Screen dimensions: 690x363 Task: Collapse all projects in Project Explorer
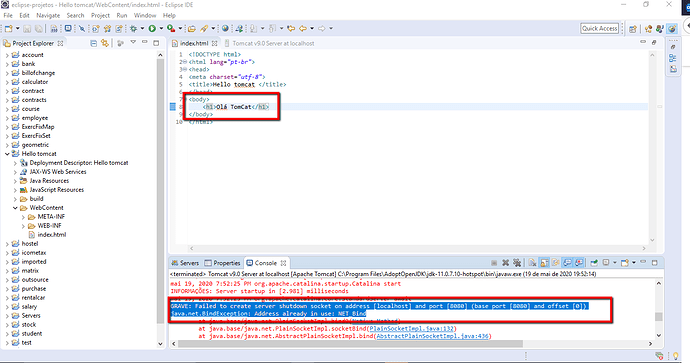[93, 43]
